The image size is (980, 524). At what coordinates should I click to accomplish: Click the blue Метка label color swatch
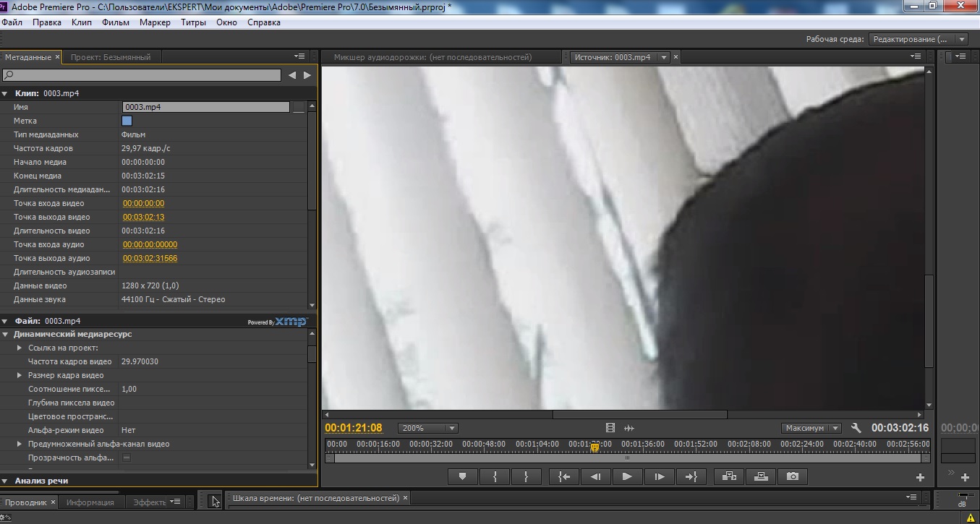[x=127, y=121]
